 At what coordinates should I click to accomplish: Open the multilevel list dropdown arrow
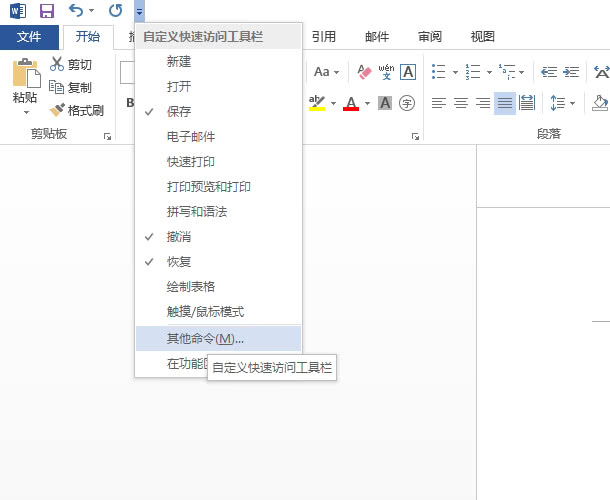coord(522,72)
